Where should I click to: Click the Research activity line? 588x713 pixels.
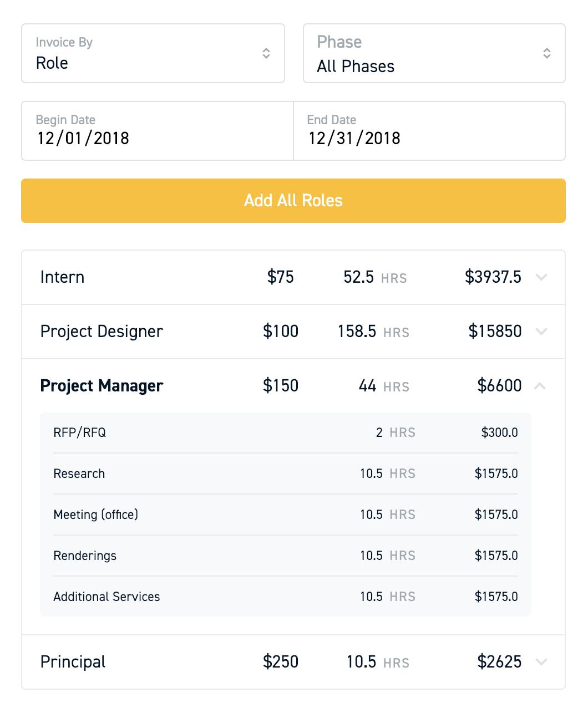285,473
